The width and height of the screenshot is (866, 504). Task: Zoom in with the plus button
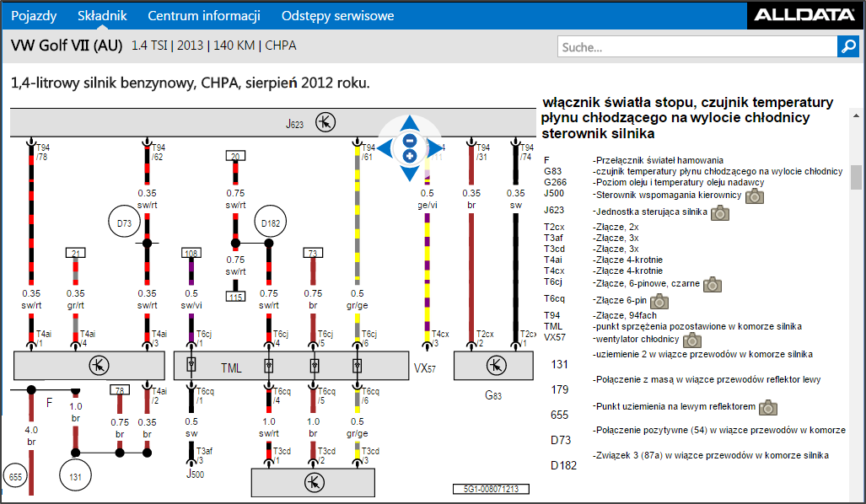pos(409,156)
